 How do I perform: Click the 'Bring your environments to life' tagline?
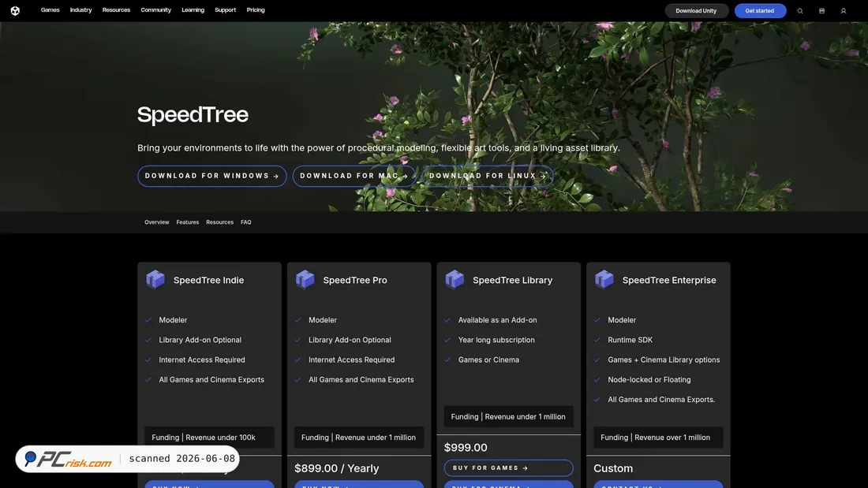(379, 147)
